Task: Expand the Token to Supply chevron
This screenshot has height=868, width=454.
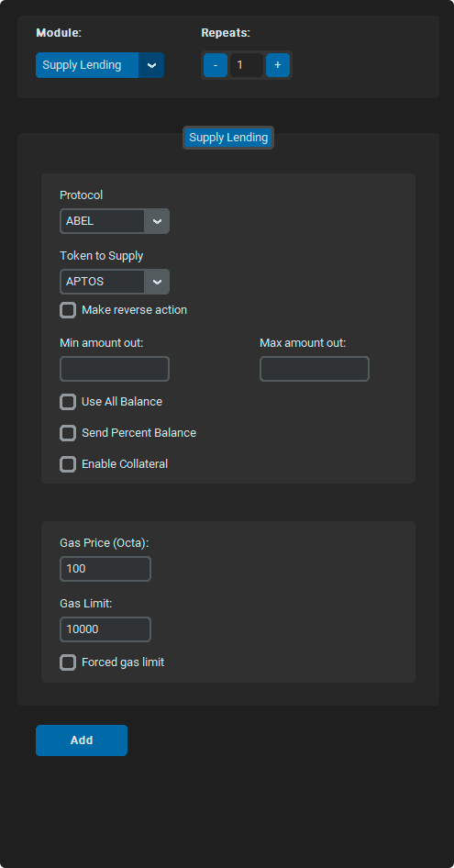Action: tap(157, 282)
